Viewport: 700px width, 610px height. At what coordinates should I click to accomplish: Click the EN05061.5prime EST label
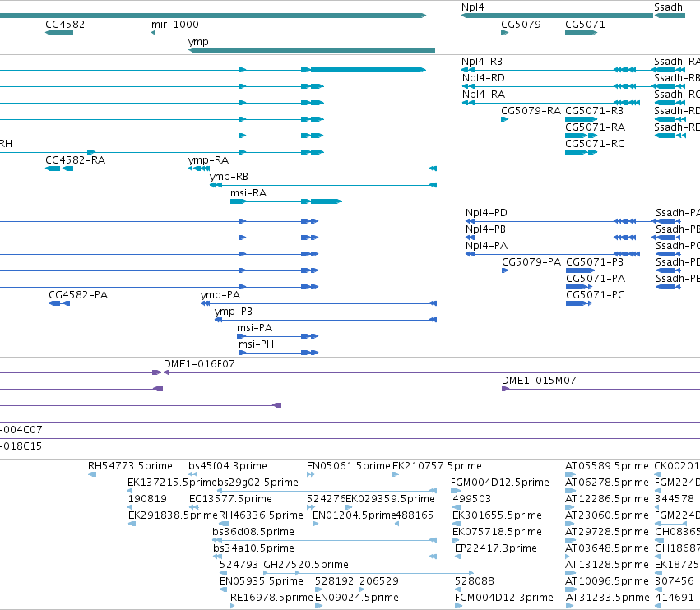click(349, 466)
